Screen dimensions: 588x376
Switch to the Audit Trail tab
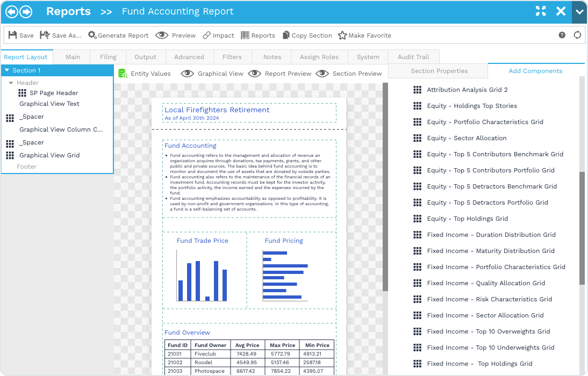click(x=413, y=56)
